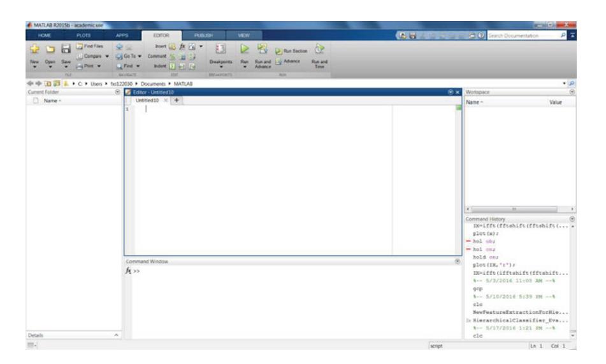Click the first Indent icon next to Indent label
This screenshot has width=606, height=364.
(173, 66)
